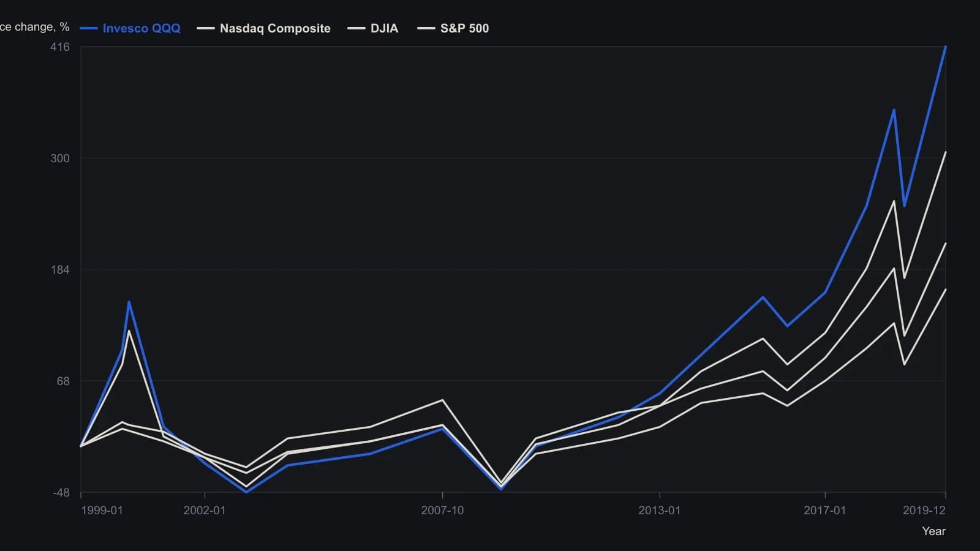
Task: Toggle the DJIA legend entry
Action: click(372, 28)
